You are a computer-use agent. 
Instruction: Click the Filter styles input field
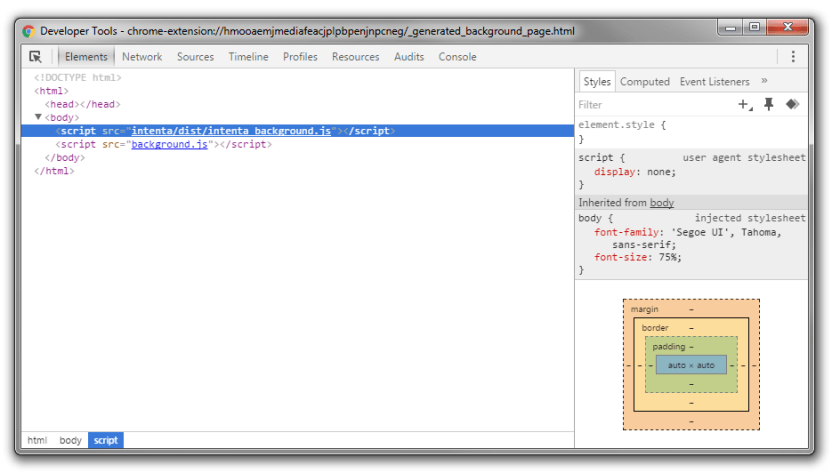[650, 104]
